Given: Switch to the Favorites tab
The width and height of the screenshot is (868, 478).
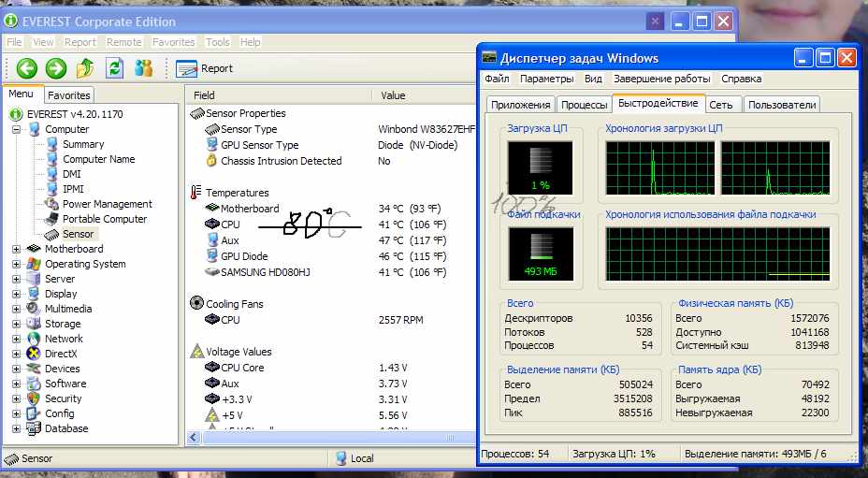Looking at the screenshot, I should [69, 95].
